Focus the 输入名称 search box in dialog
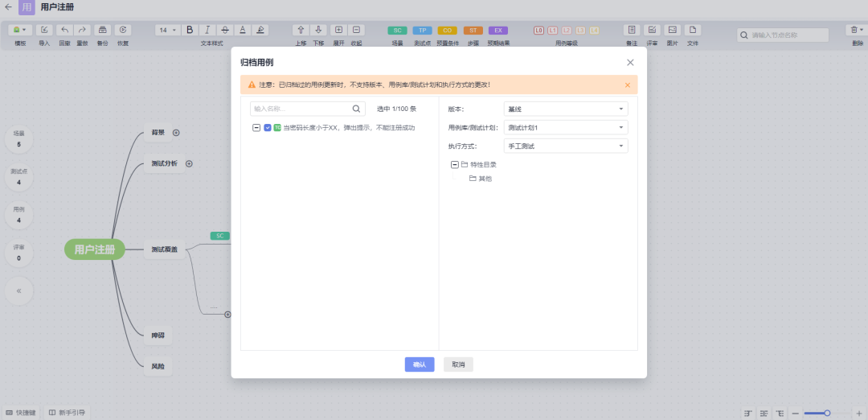Image resolution: width=868 pixels, height=420 pixels. [308, 109]
